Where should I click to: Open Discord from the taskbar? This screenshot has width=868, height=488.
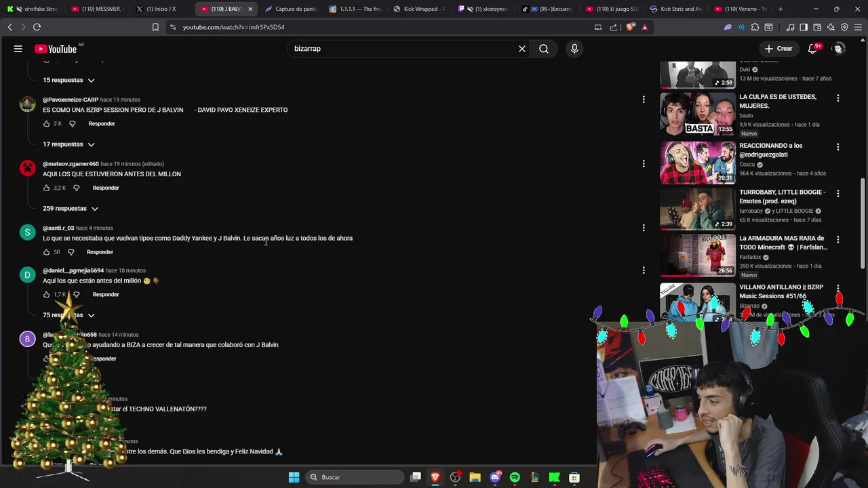pyautogui.click(x=495, y=477)
